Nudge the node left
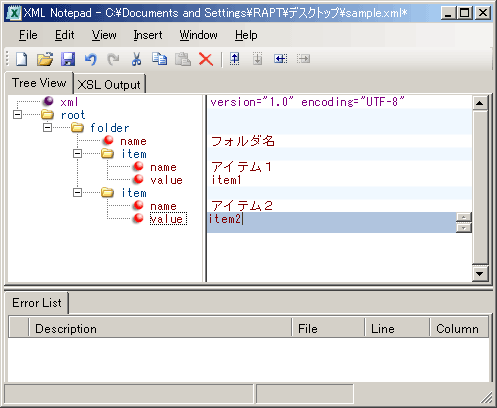This screenshot has height=408, width=497. tap(281, 59)
